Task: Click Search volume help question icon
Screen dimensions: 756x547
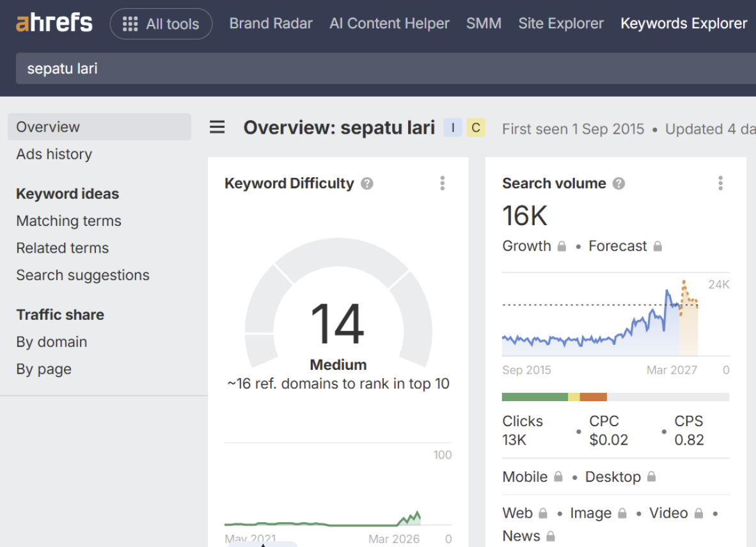Action: pos(618,184)
